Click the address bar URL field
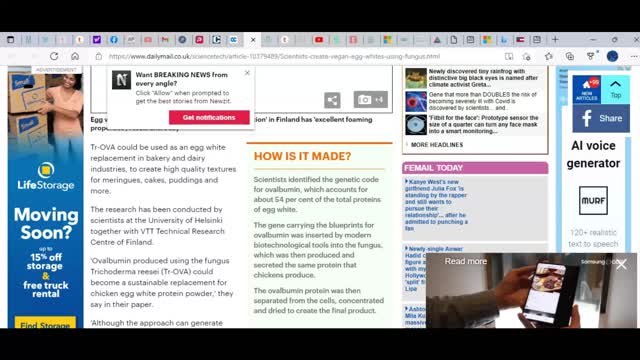 tap(274, 56)
